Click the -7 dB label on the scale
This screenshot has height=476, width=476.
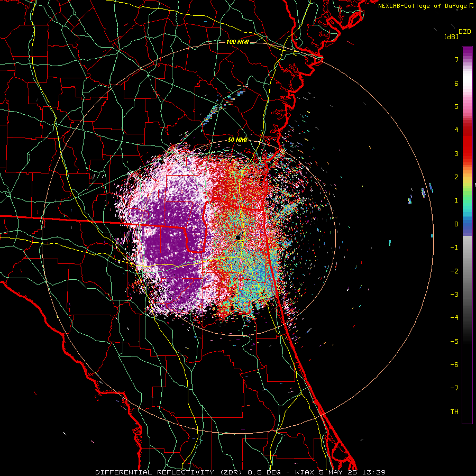(x=454, y=388)
